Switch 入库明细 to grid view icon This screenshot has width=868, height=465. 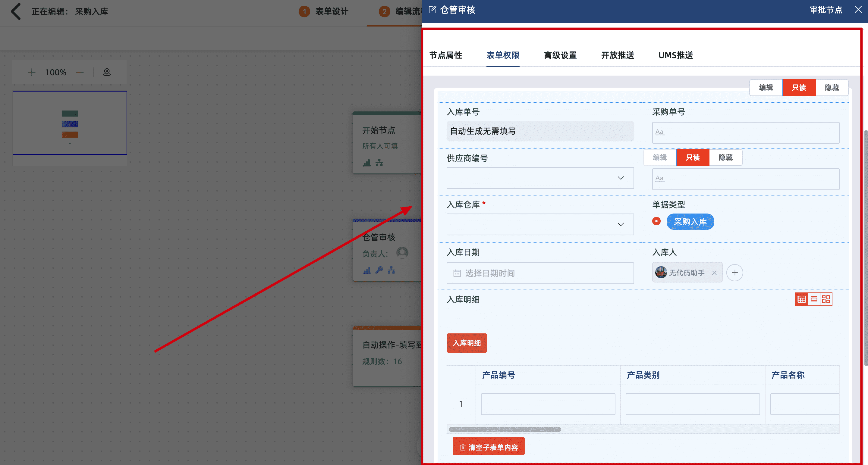pos(826,299)
